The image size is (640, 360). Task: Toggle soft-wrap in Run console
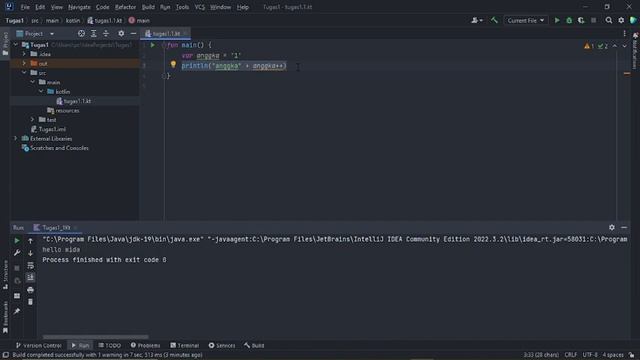pos(31,265)
